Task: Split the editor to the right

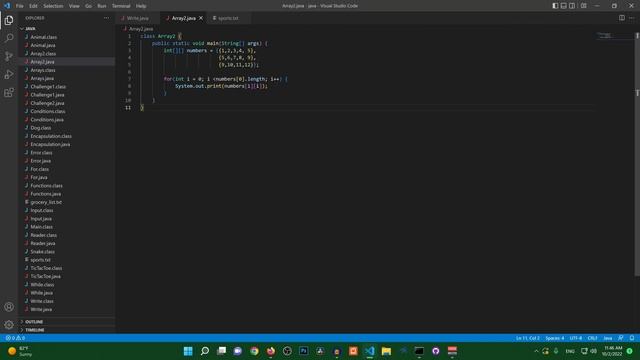Action: pyautogui.click(x=622, y=18)
